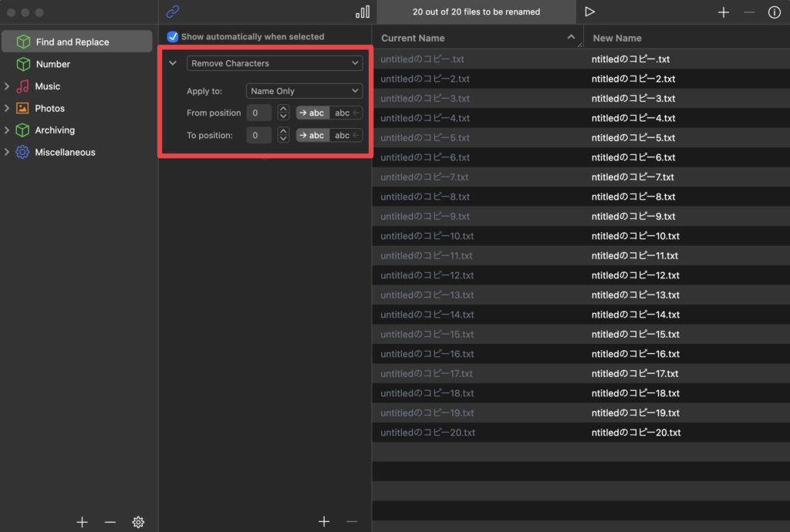Click the chain link icon in toolbar
The width and height of the screenshot is (790, 532).
tap(173, 12)
